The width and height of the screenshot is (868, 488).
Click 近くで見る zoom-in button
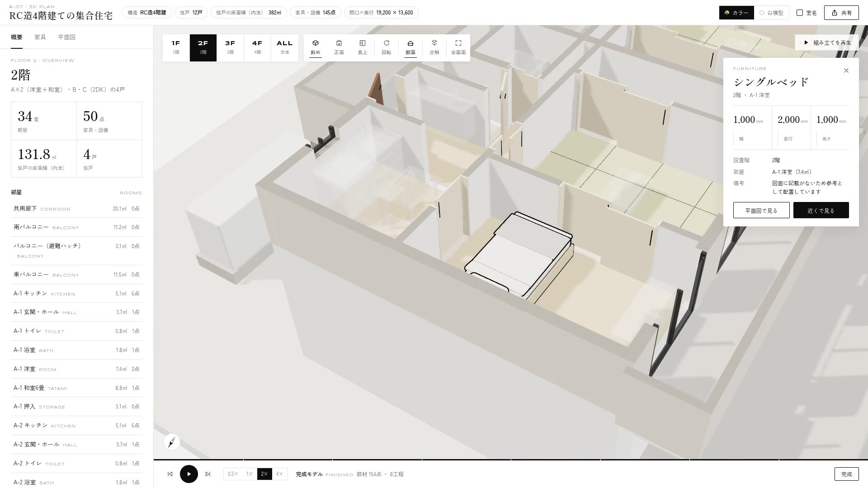[x=821, y=210]
